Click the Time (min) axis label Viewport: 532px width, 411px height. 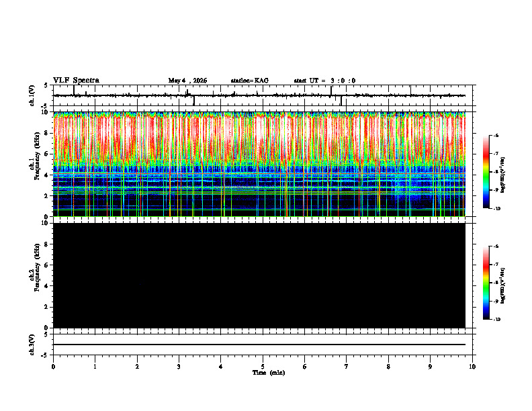point(269,373)
